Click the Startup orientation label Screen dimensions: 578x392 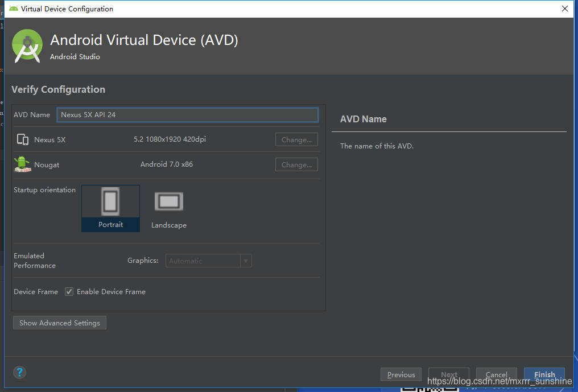tap(44, 190)
